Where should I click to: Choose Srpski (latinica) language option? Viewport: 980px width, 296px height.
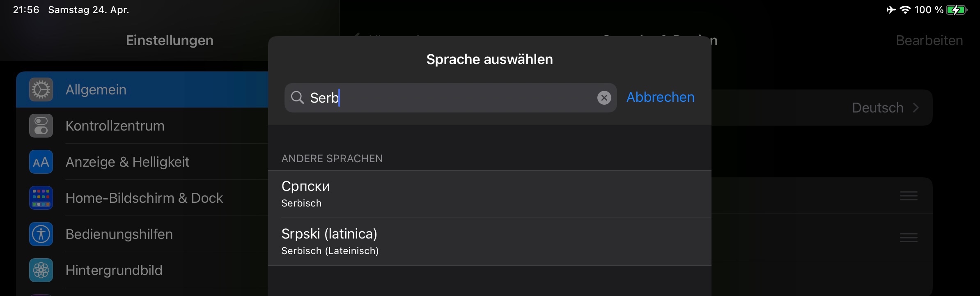pyautogui.click(x=489, y=241)
